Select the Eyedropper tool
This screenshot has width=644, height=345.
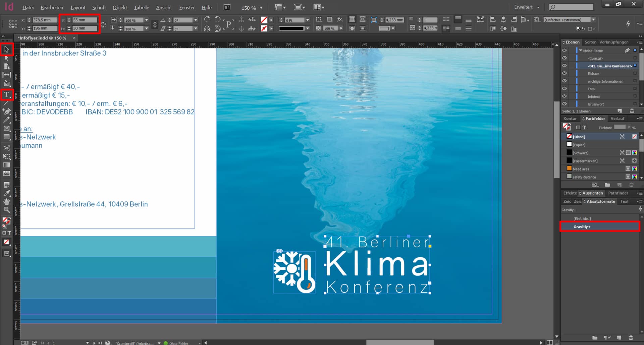[6, 193]
